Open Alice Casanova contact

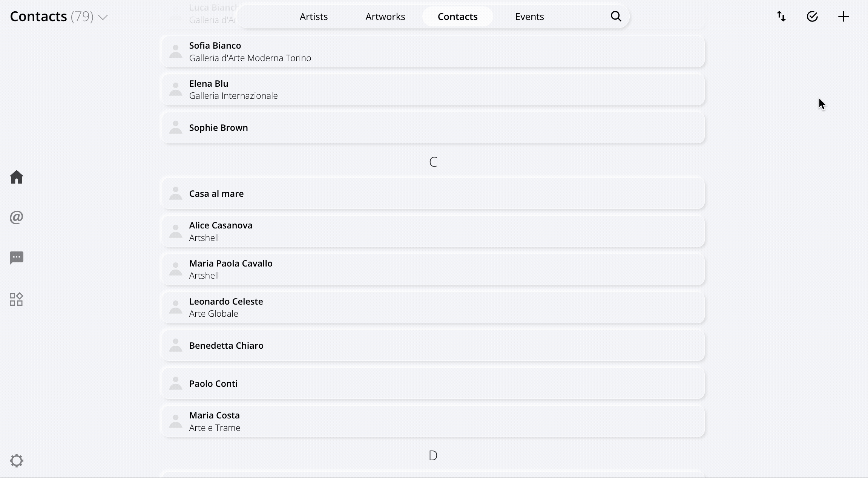433,231
